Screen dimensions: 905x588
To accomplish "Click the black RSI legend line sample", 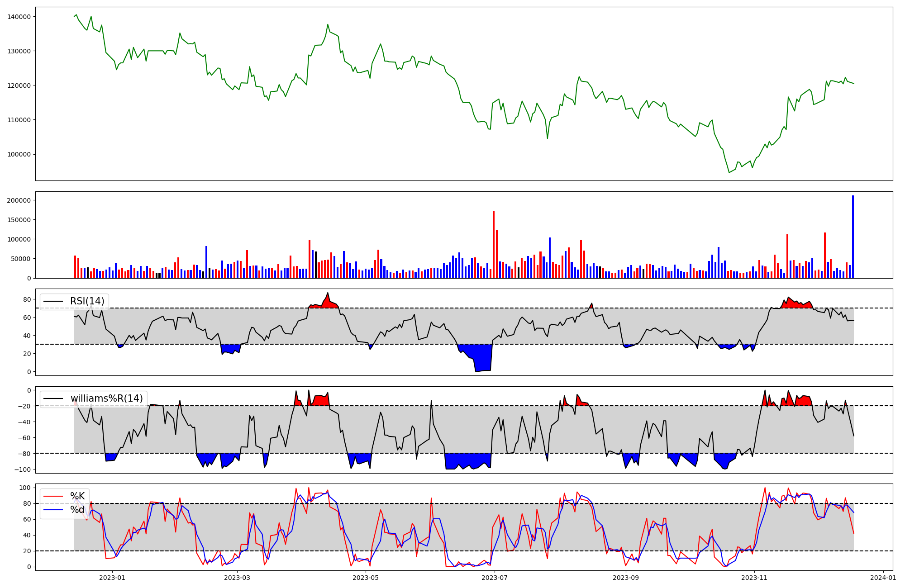I will 52,301.
